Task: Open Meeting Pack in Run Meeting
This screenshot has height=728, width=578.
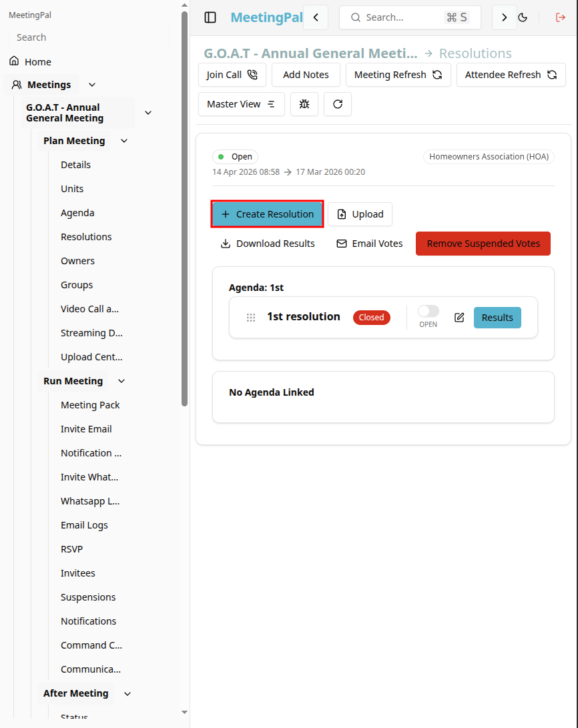Action: point(90,405)
